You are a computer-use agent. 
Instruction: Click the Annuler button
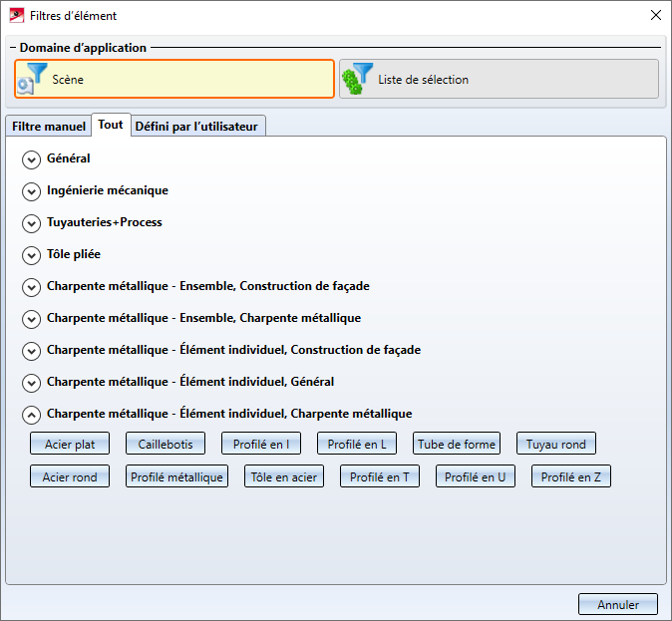click(x=618, y=604)
